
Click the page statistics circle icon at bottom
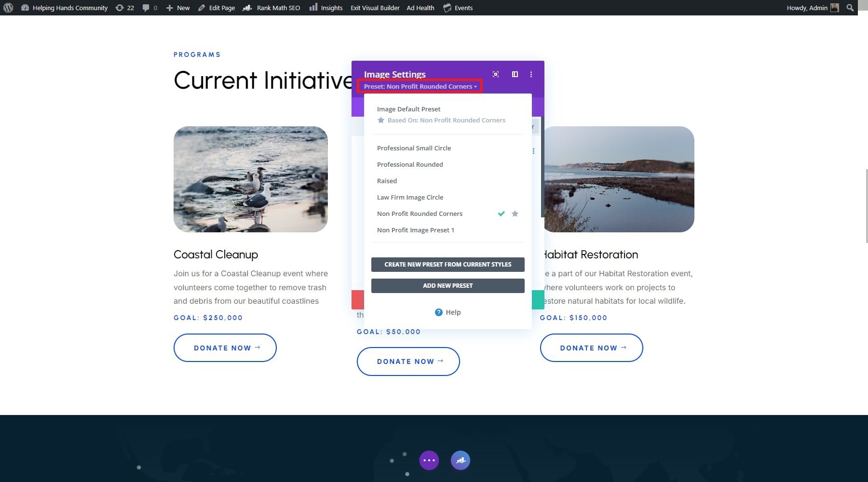click(461, 460)
